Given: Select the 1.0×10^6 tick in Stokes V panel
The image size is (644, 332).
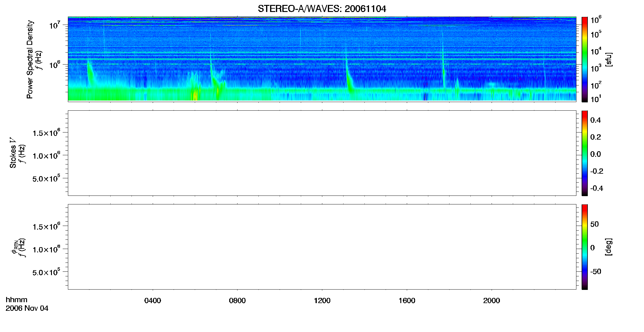Looking at the screenshot, I should click(46, 156).
